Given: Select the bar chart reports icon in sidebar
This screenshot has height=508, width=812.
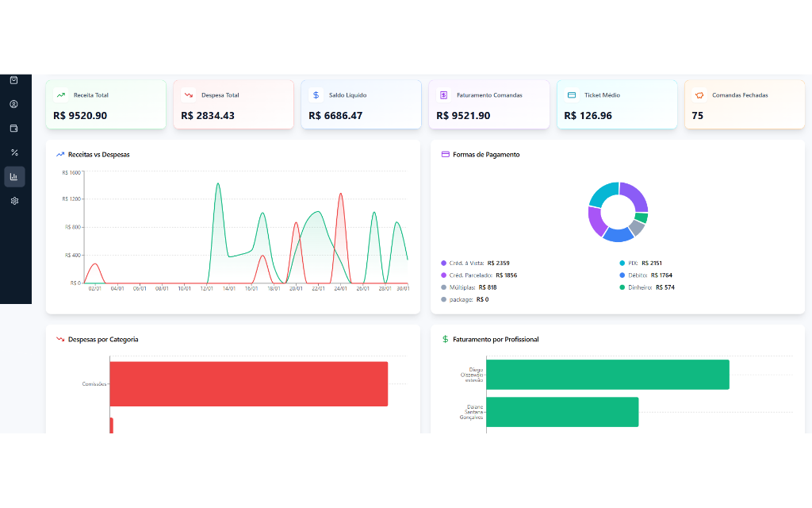Looking at the screenshot, I should click(x=14, y=177).
